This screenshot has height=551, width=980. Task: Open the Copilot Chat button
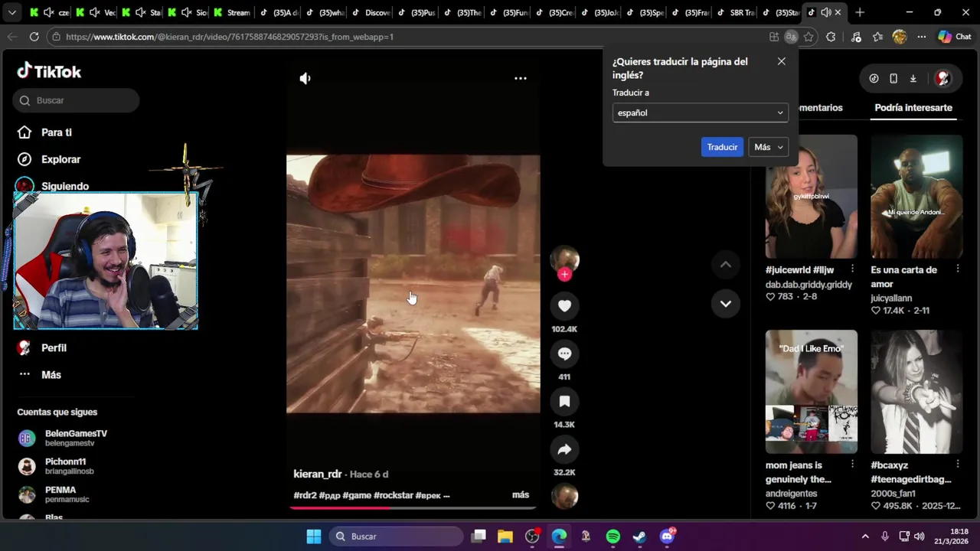(955, 37)
